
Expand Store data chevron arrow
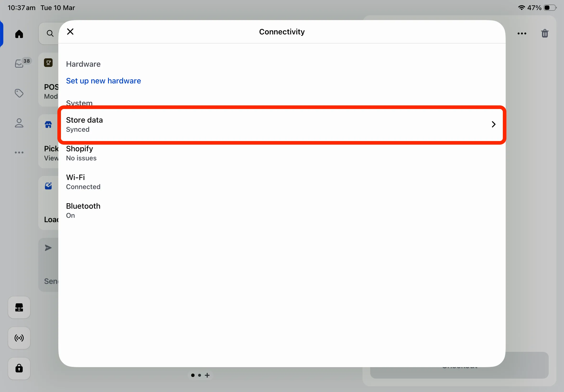[x=493, y=124]
